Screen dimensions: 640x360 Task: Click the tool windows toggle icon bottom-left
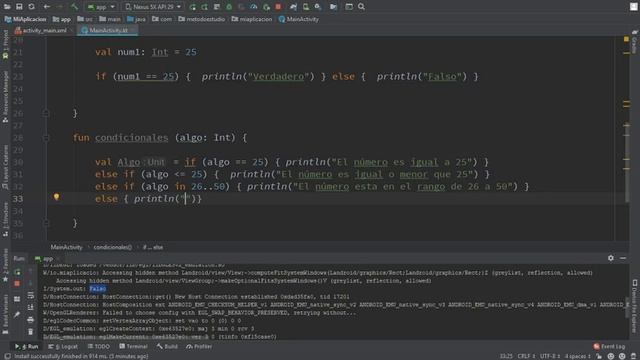(x=7, y=356)
